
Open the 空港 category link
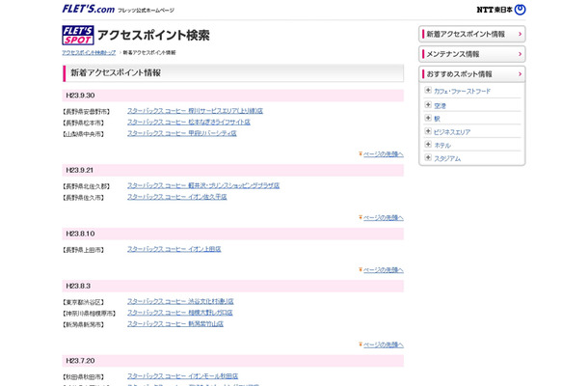coord(440,106)
